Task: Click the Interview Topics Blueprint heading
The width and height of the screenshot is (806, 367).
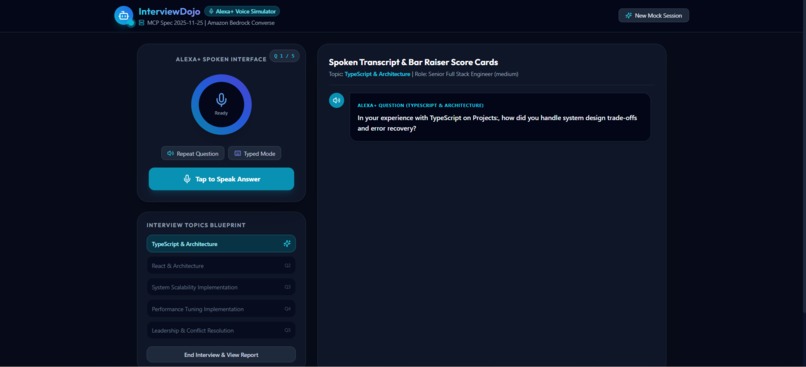Action: point(196,225)
